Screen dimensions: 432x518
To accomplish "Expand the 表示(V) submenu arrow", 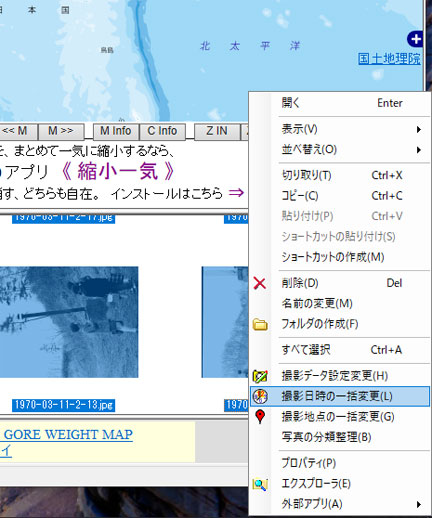I will [419, 129].
